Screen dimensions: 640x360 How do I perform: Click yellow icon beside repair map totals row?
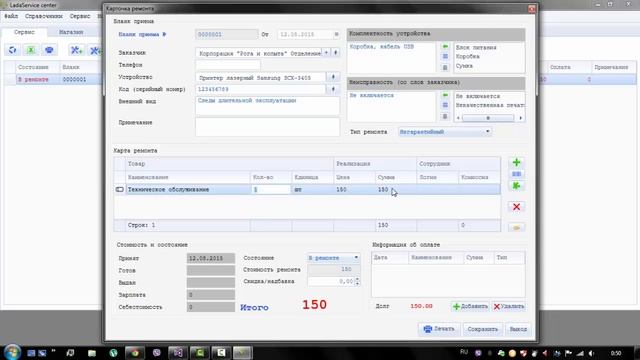click(x=516, y=227)
